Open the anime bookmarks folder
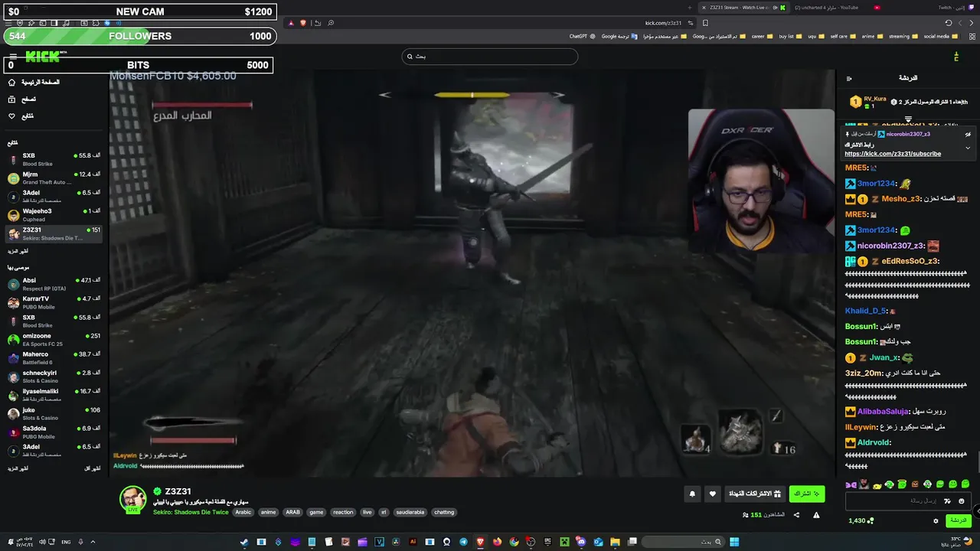The height and width of the screenshot is (551, 980). coord(871,36)
